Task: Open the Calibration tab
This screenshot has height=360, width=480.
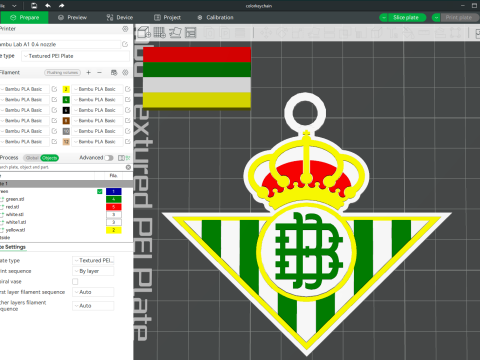Action: pos(216,18)
